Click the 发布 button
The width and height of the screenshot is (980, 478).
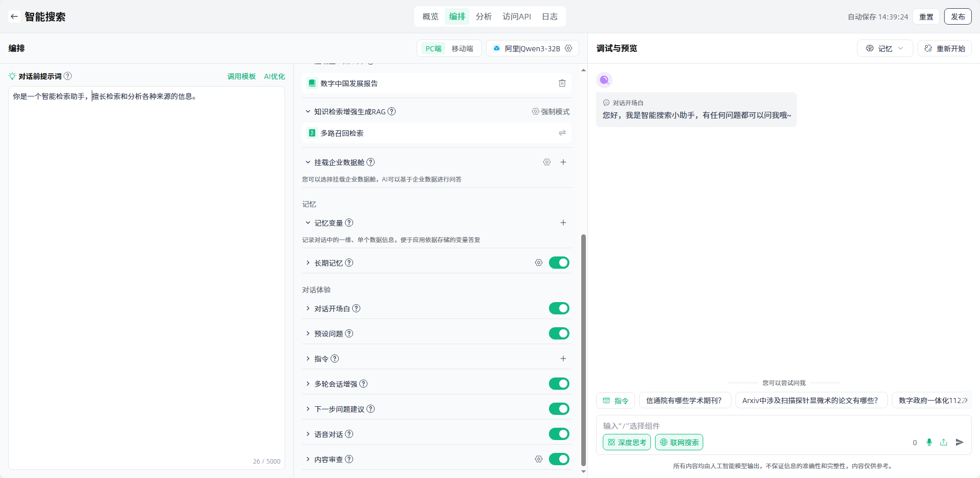[x=957, y=16]
